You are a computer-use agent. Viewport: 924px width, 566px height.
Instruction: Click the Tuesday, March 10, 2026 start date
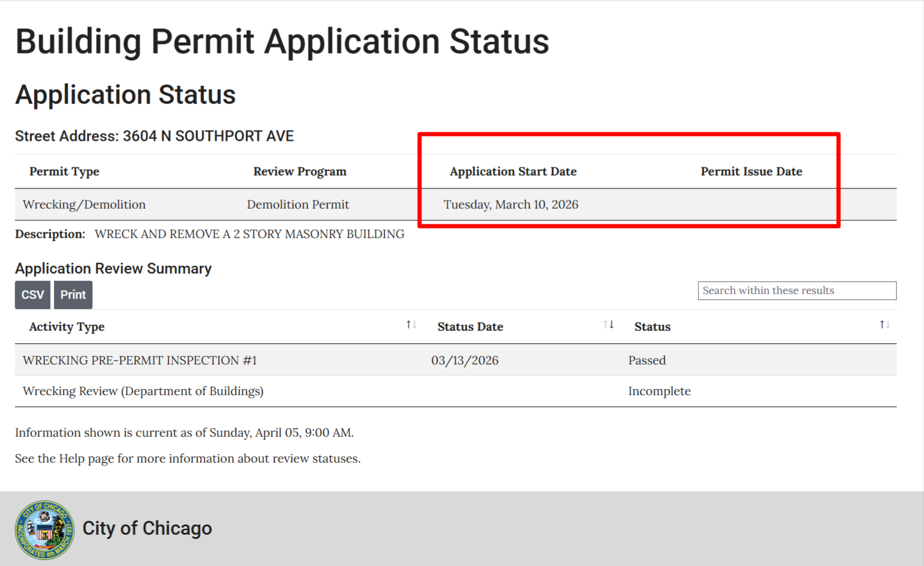510,205
